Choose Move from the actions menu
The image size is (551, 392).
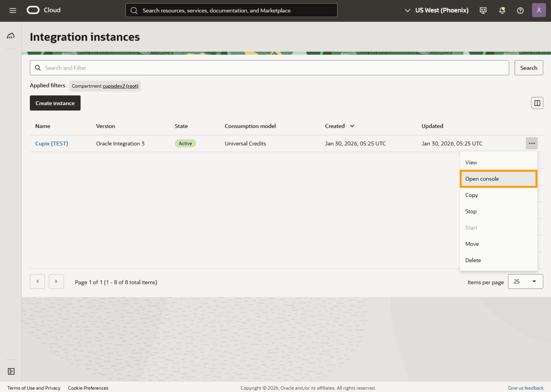tap(499, 244)
